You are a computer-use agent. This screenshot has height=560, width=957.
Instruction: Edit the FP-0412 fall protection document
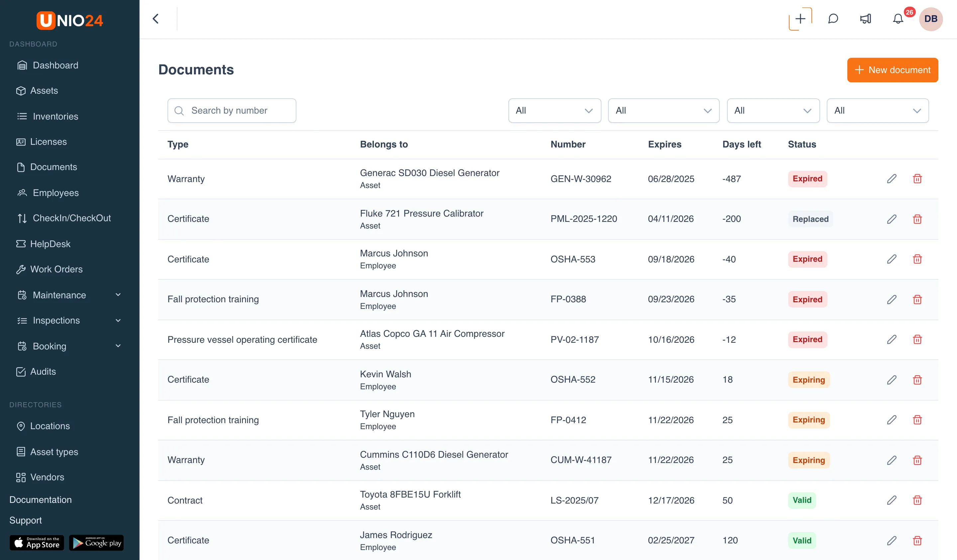pos(892,420)
